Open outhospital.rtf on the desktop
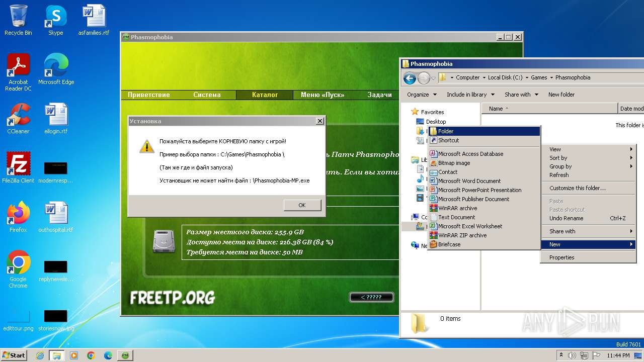644x362 pixels. [x=55, y=217]
